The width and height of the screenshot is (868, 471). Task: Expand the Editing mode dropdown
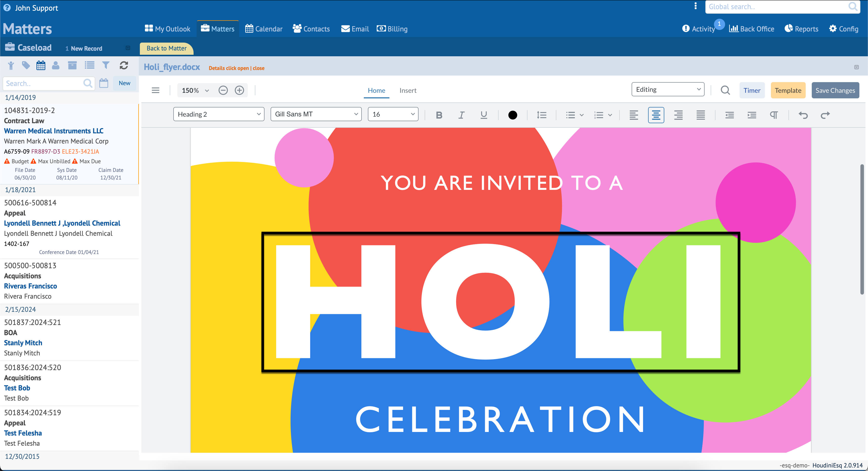click(668, 89)
